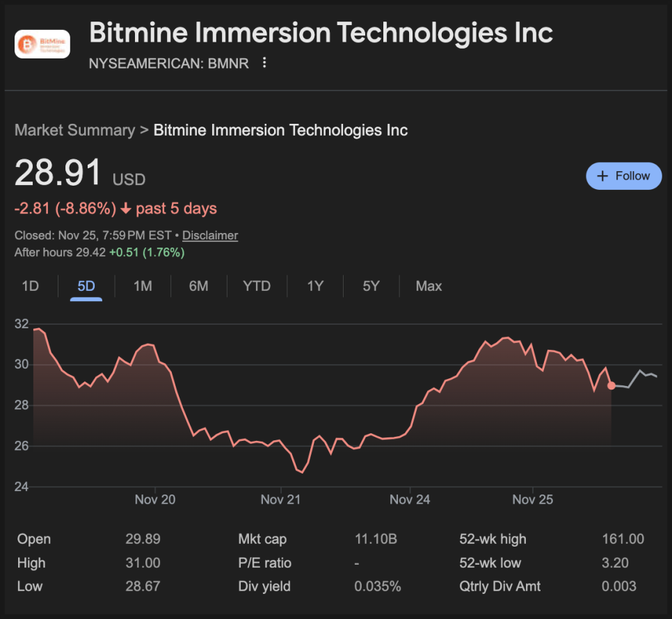Screen dimensions: 672x619
Task: Switch to the 1M chart tab
Action: click(143, 286)
